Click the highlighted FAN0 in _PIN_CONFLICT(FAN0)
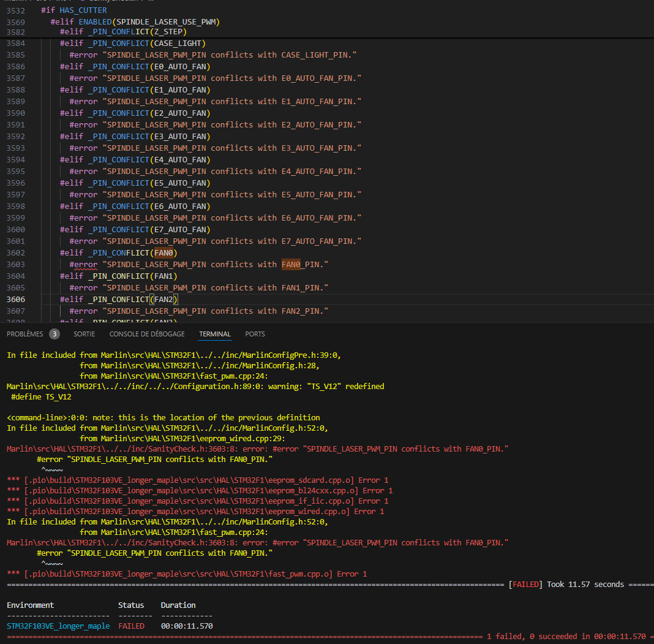Viewport: 654px width, 644px height. 163,252
